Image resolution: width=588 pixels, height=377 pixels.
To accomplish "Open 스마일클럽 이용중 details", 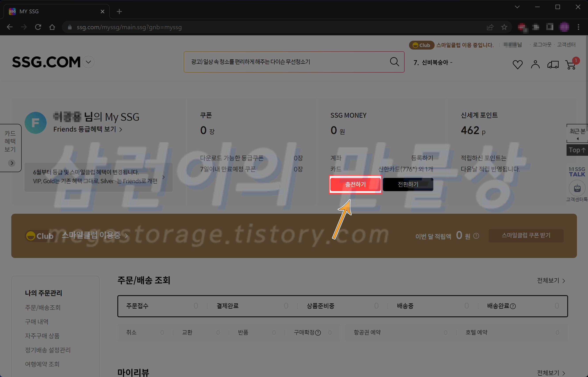I will [x=95, y=235].
